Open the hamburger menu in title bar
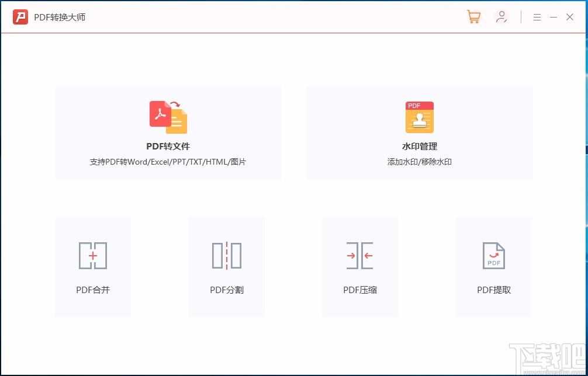This screenshot has height=376, width=588. tap(537, 18)
